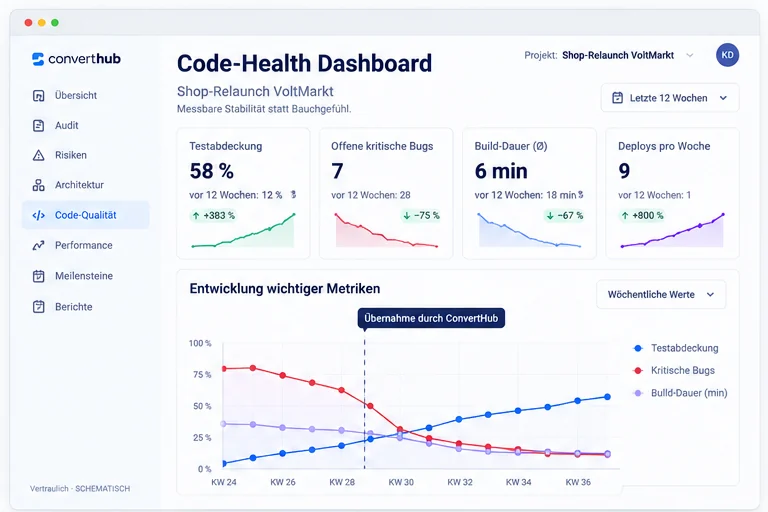The height and width of the screenshot is (512, 768).
Task: Click the 'vor 12 Wochen: 28' text
Action: 371,195
